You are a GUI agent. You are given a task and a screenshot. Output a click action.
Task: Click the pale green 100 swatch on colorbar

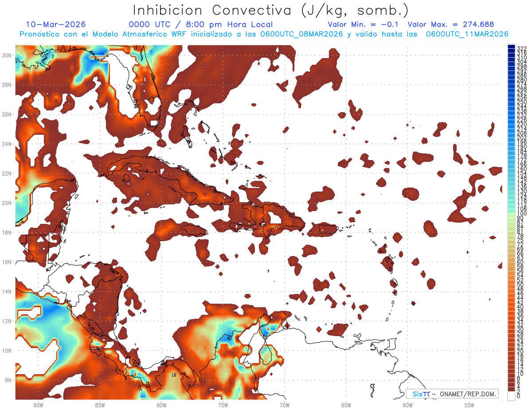[511, 215]
